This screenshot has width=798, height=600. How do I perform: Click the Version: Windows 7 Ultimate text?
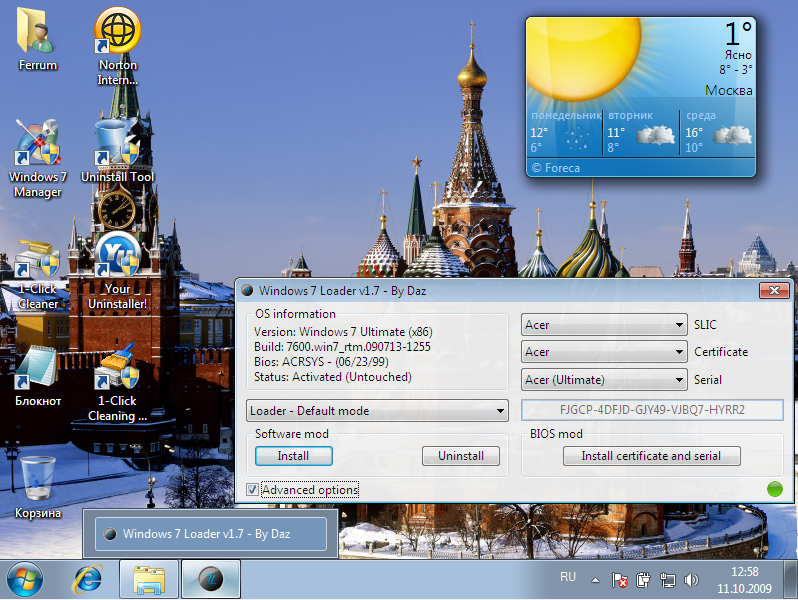tap(343, 332)
